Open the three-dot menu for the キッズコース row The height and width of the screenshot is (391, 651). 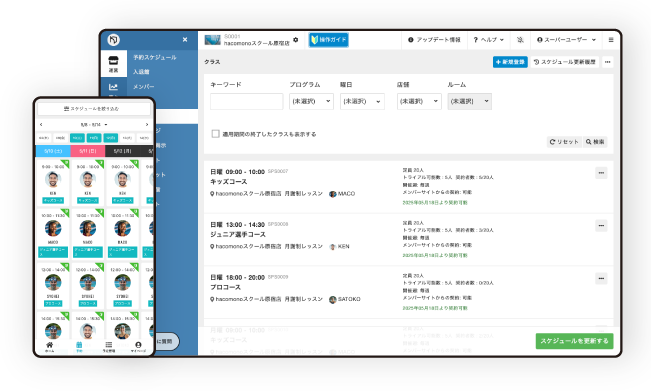(x=601, y=173)
